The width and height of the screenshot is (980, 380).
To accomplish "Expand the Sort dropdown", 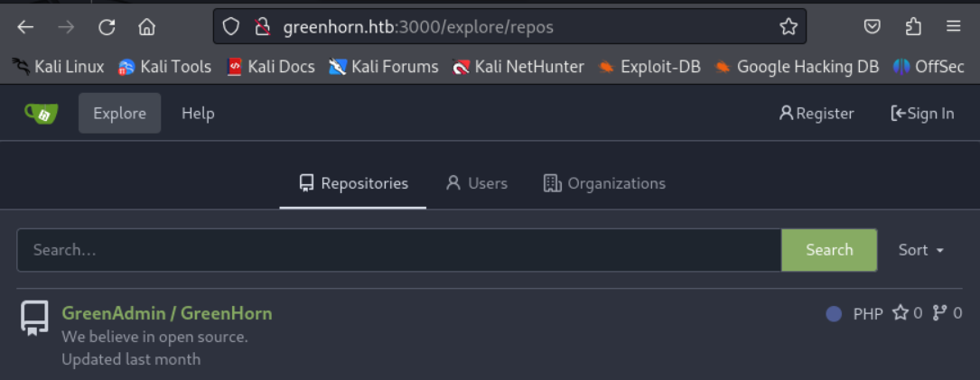I will pyautogui.click(x=921, y=250).
